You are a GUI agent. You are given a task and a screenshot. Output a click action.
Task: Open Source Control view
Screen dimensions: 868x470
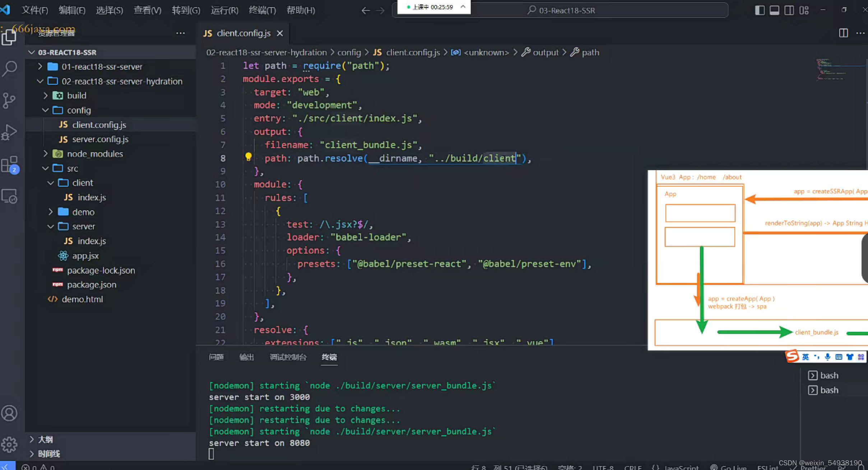[9, 100]
